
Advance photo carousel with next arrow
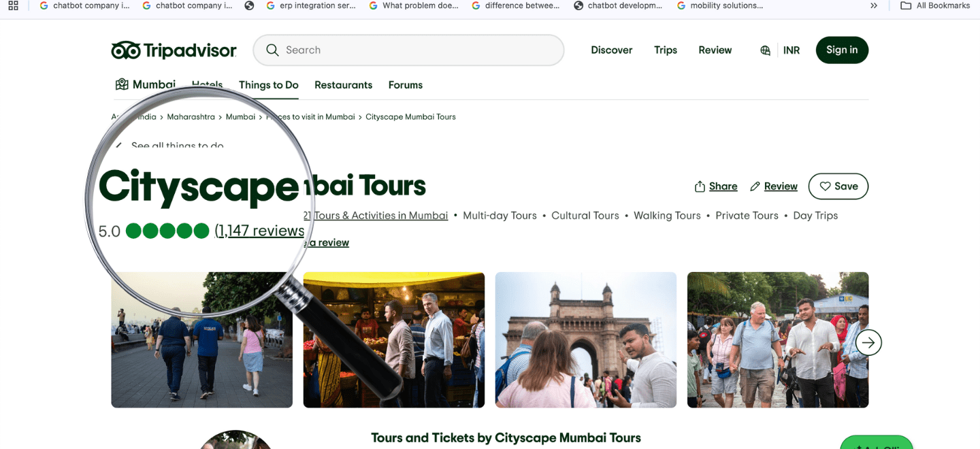pos(868,342)
